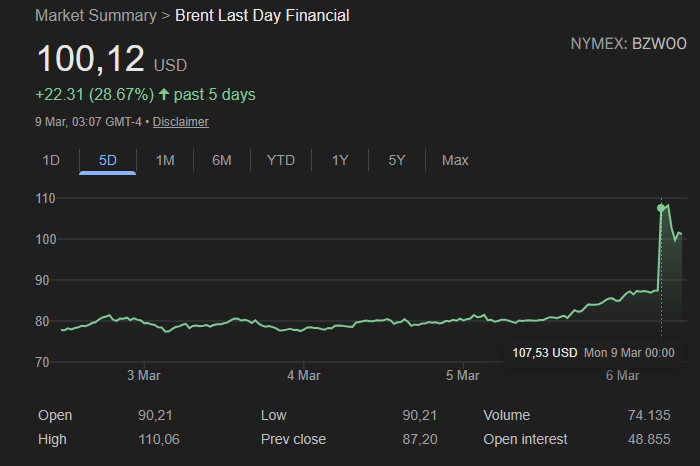Choose the 5Y chart range

point(397,160)
